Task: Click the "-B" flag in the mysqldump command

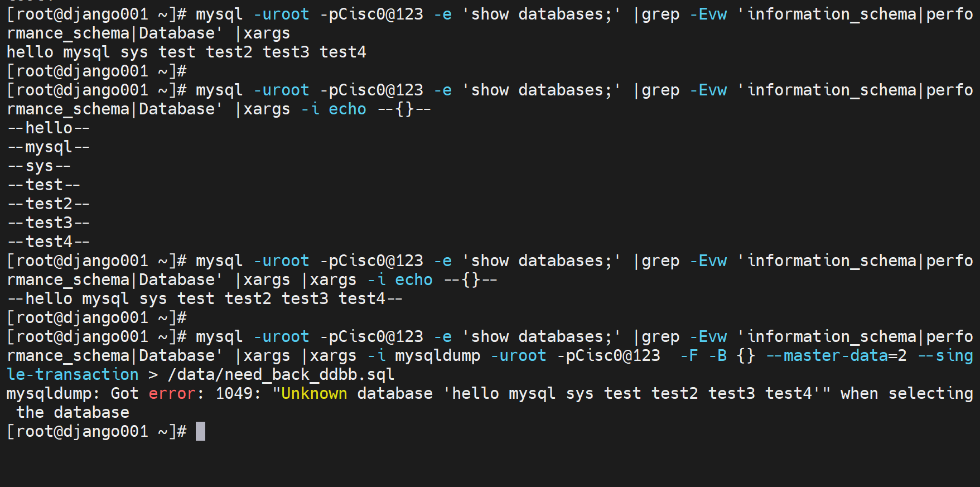Action: click(x=717, y=356)
